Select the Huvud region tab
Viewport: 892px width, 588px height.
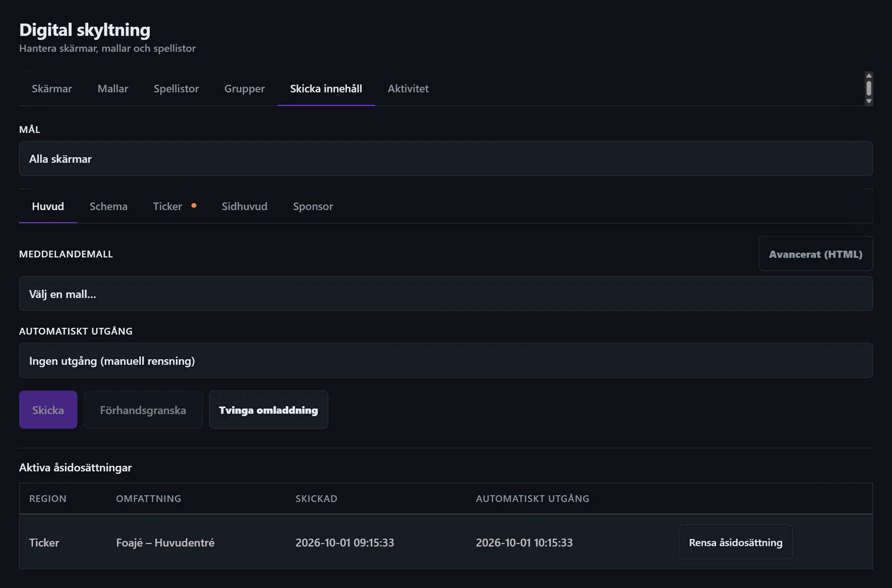point(48,206)
